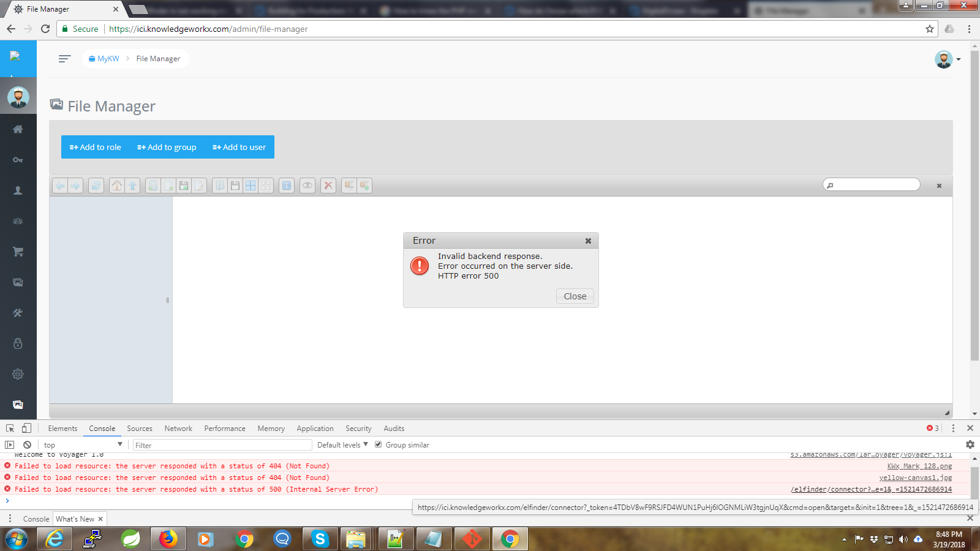Delete selection using red X icon
Image resolution: width=980 pixels, height=551 pixels.
click(328, 186)
